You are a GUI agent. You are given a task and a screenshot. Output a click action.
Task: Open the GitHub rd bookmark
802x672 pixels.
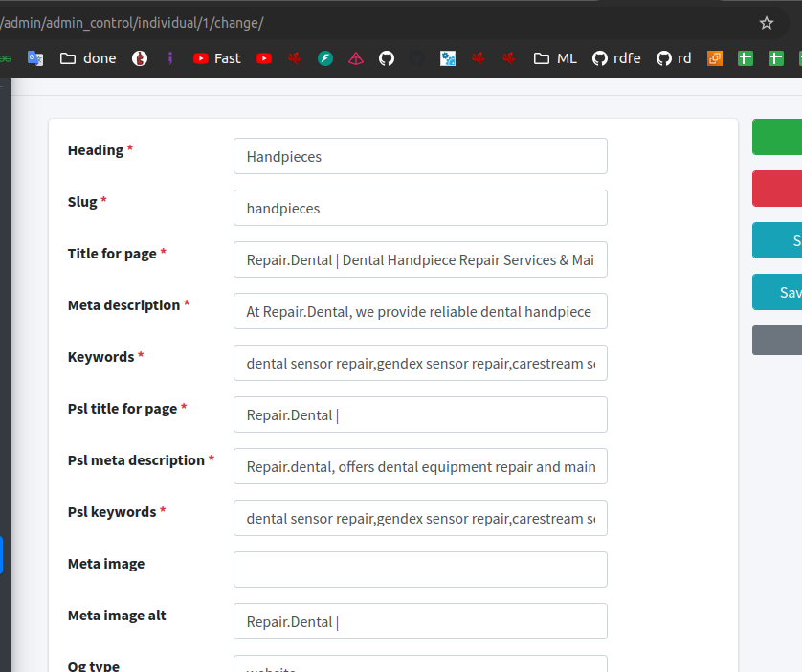674,58
